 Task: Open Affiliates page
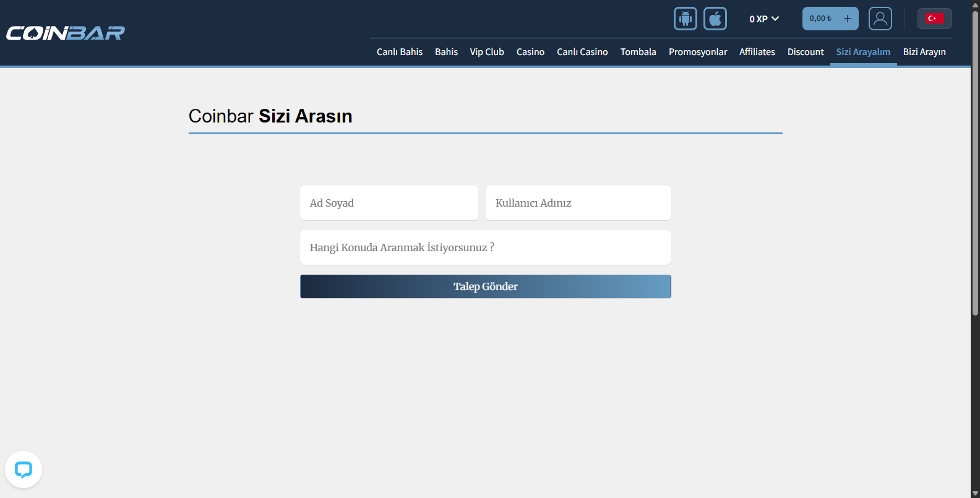757,52
